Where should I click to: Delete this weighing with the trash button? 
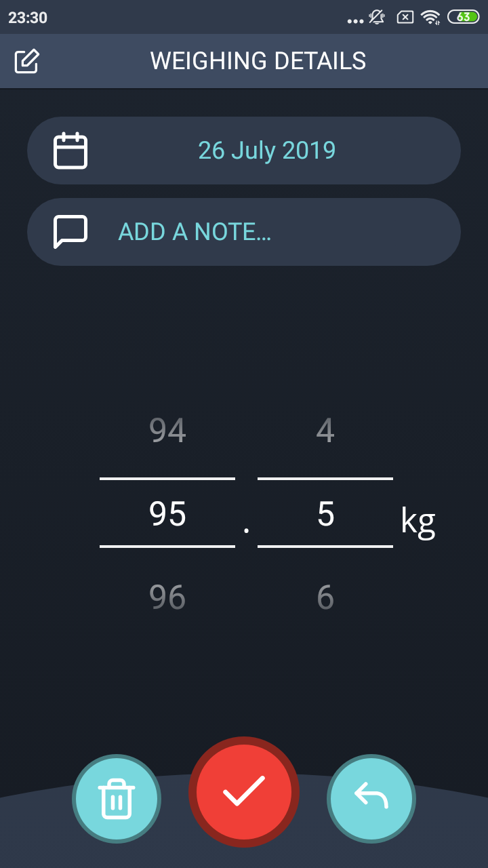click(x=117, y=799)
